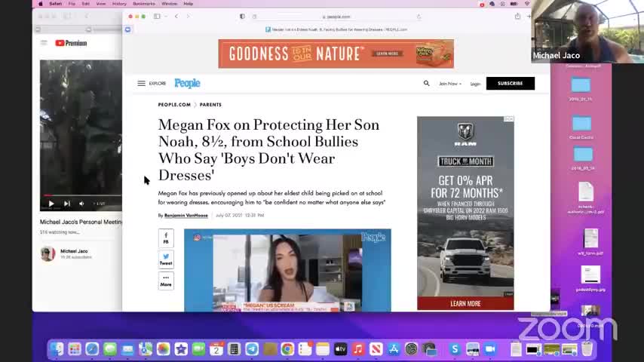The height and width of the screenshot is (362, 644).
Task: Open the Calendar app in the Dock
Action: pos(216,349)
